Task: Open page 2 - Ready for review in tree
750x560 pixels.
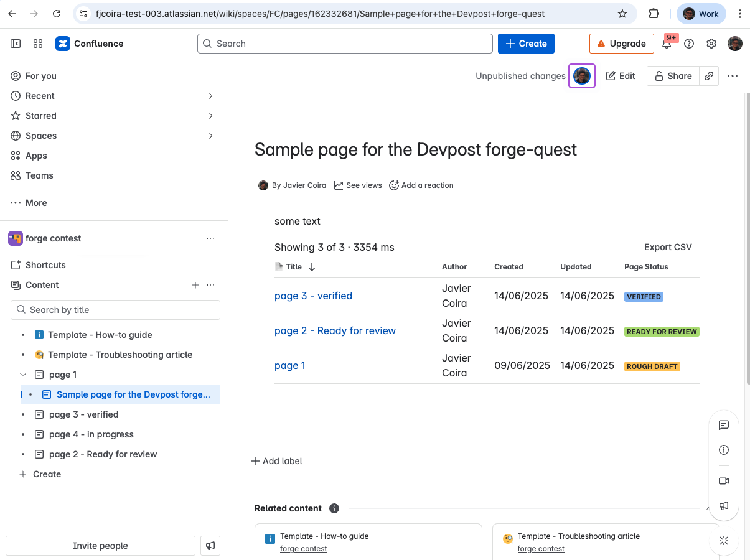Action: tap(103, 454)
